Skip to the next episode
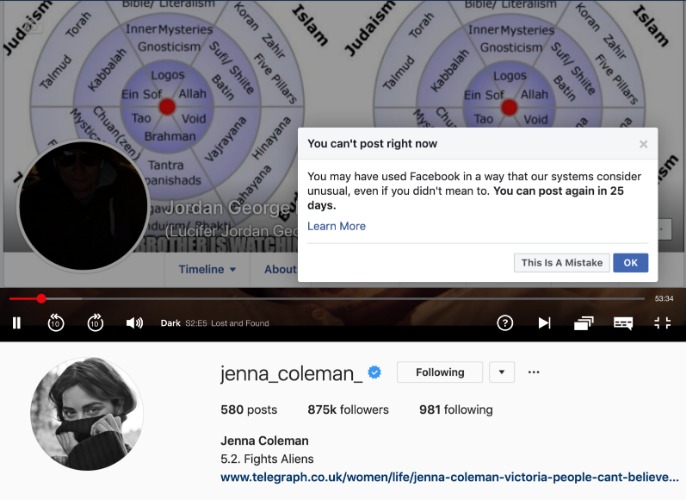 point(544,323)
